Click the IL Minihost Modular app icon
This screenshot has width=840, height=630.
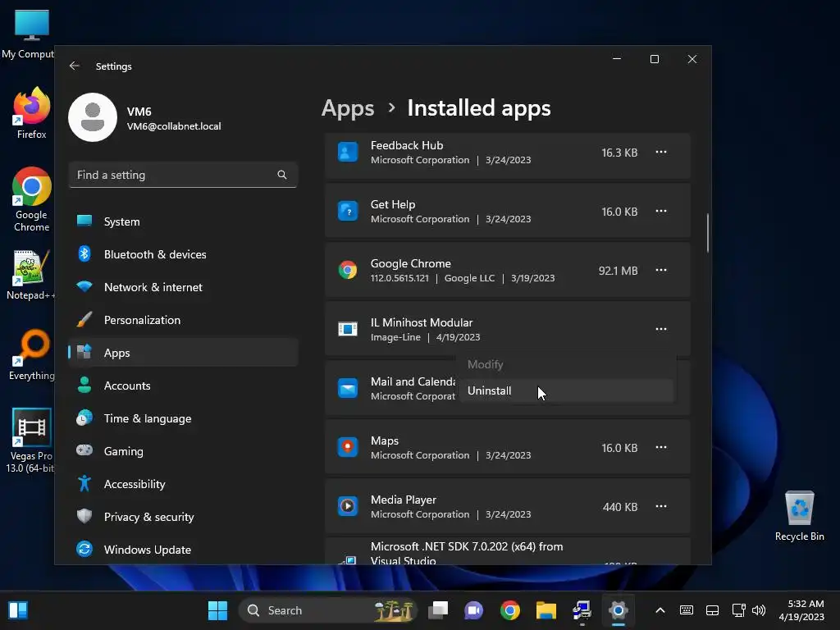click(x=348, y=329)
